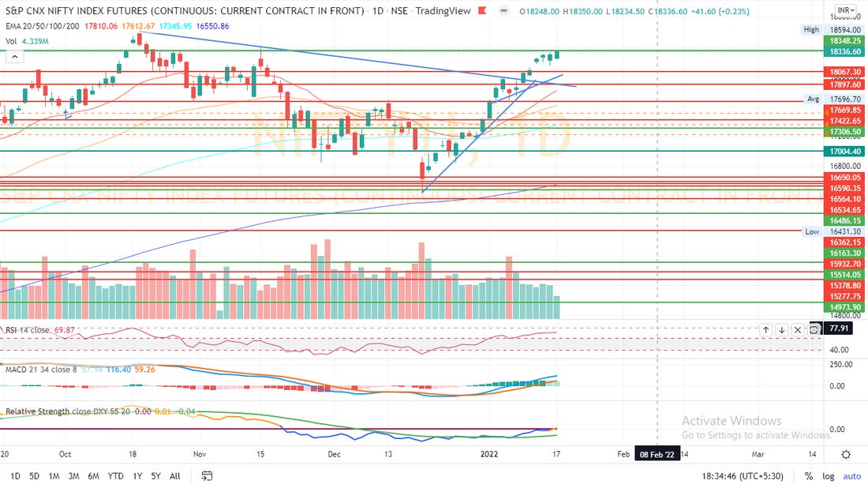Select the EMA 20/50/100/200 legend
868x488 pixels.
tap(43, 26)
